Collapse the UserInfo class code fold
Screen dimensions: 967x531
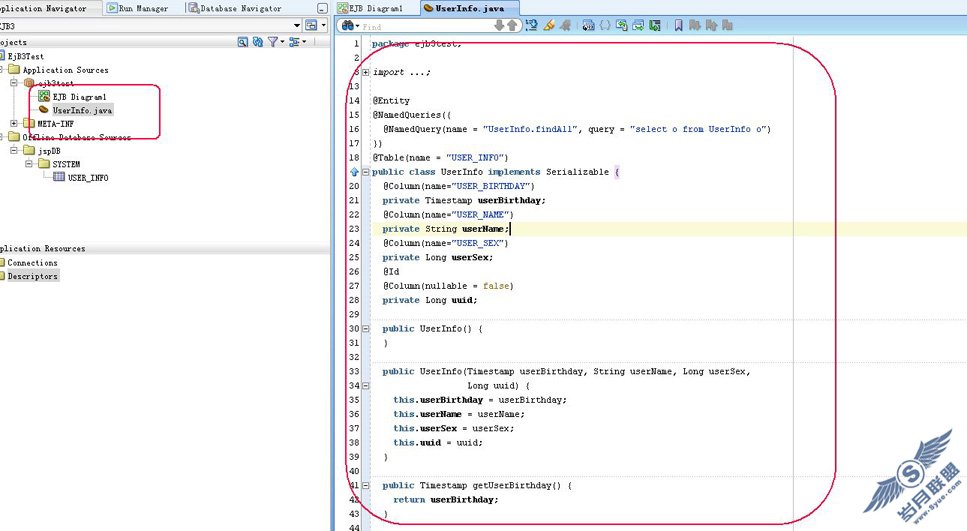coord(366,172)
